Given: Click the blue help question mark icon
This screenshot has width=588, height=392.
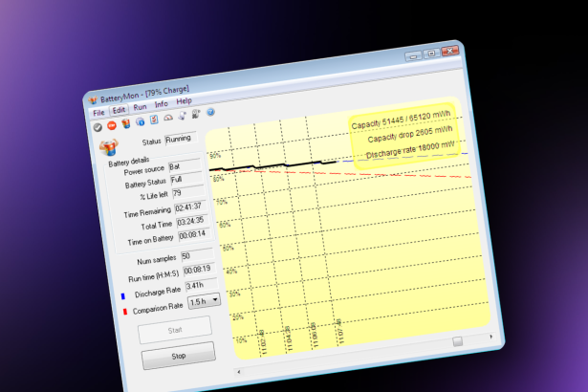Looking at the screenshot, I should tap(210, 112).
